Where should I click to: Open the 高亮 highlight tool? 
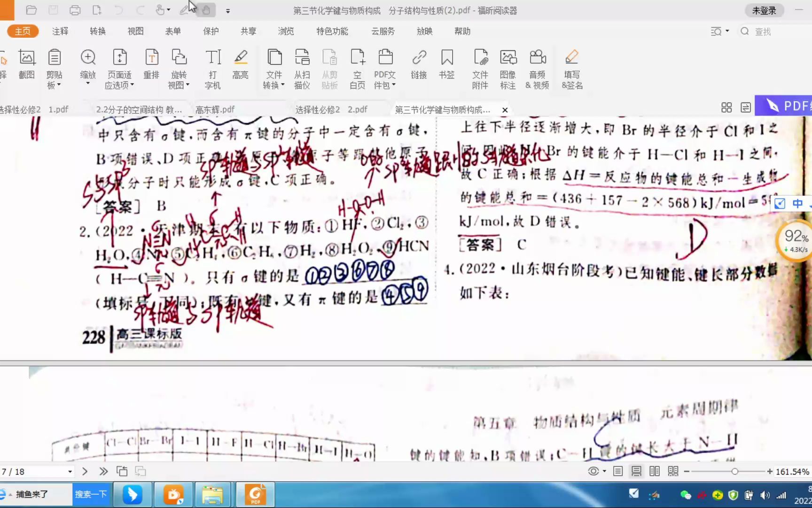[240, 66]
